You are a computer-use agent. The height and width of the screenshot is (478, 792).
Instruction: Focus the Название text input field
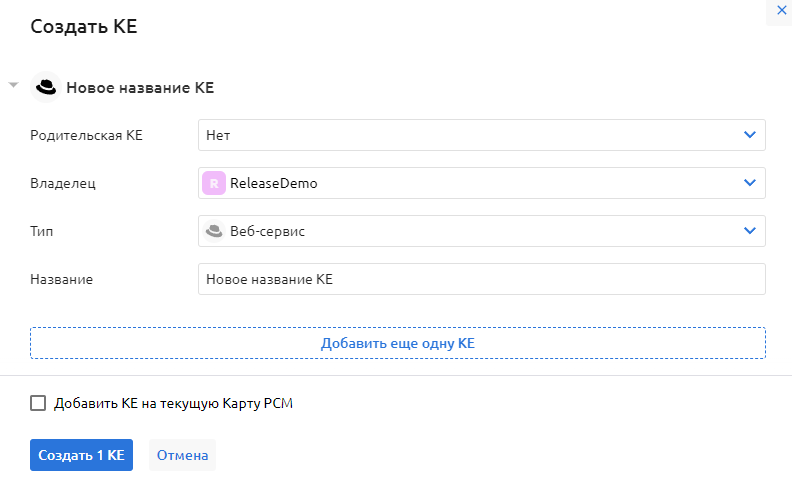[x=481, y=279]
